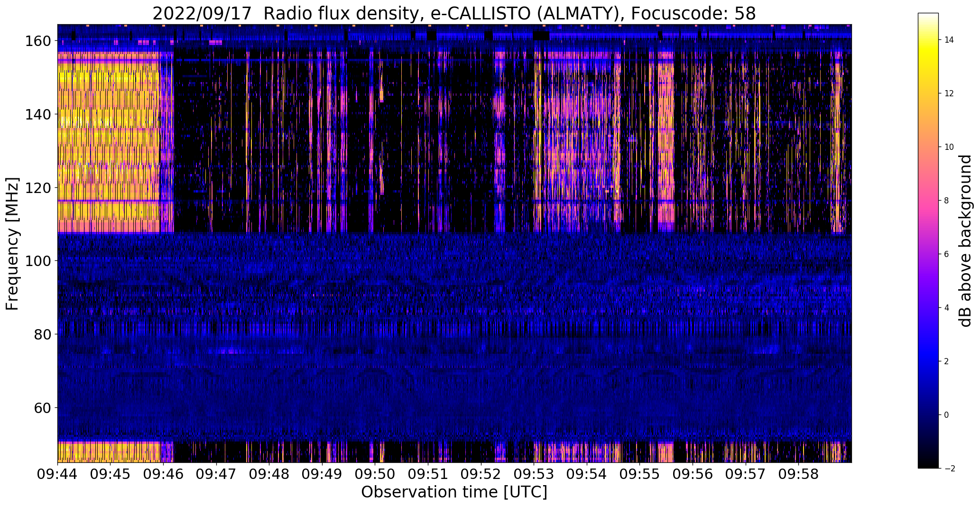Select the 09:51 time tick label
980x506 pixels.
click(x=428, y=474)
